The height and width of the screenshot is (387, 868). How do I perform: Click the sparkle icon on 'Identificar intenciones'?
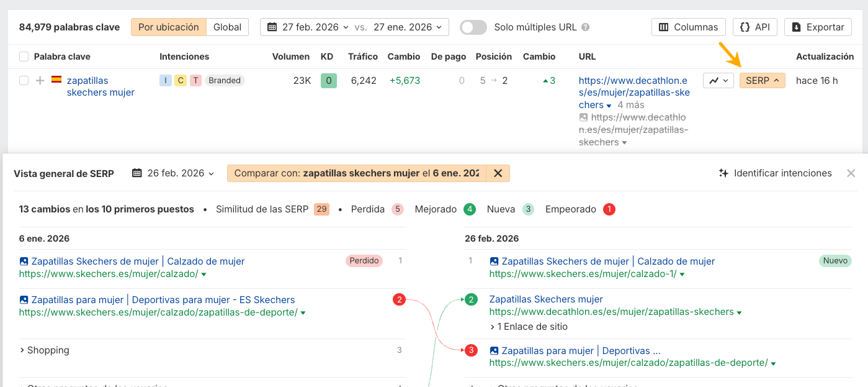(x=724, y=173)
